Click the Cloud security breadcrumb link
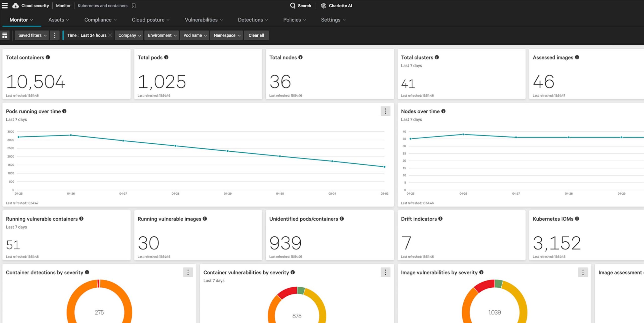Image resolution: width=644 pixels, height=323 pixels. tap(35, 6)
